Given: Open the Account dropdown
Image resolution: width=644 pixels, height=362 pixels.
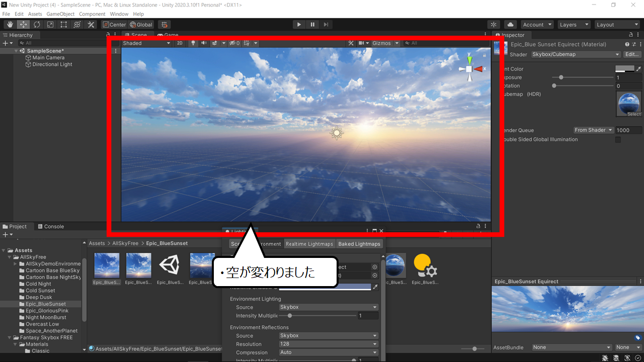Looking at the screenshot, I should 537,24.
